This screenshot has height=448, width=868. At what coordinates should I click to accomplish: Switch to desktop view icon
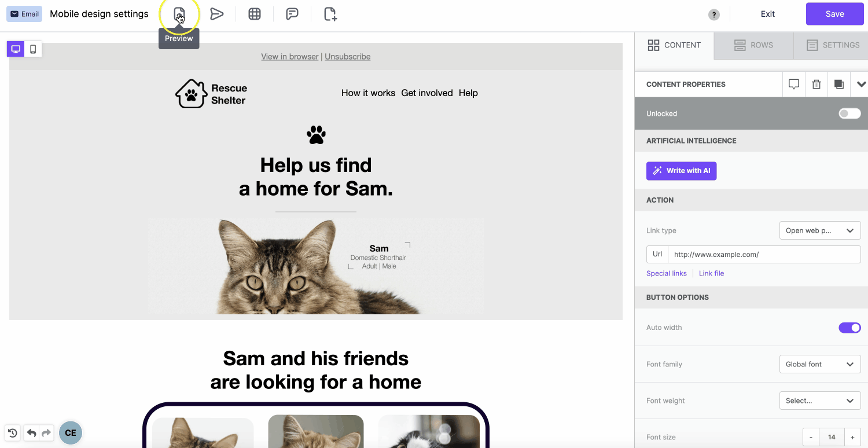[x=16, y=49]
